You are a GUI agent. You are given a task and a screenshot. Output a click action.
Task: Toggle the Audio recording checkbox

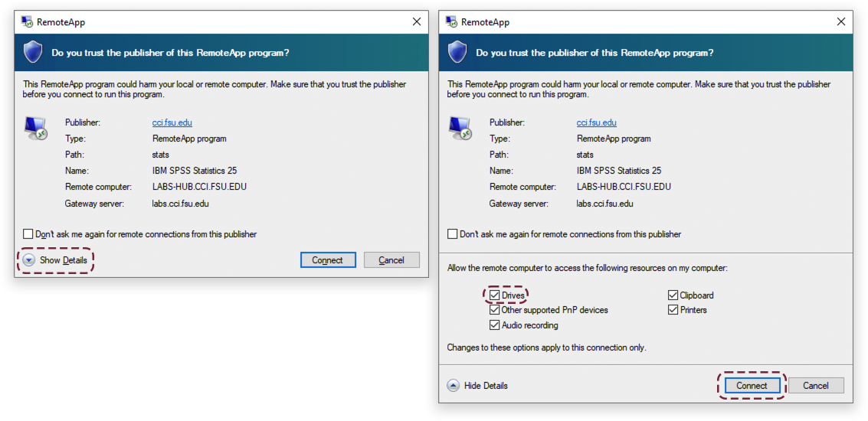[494, 325]
